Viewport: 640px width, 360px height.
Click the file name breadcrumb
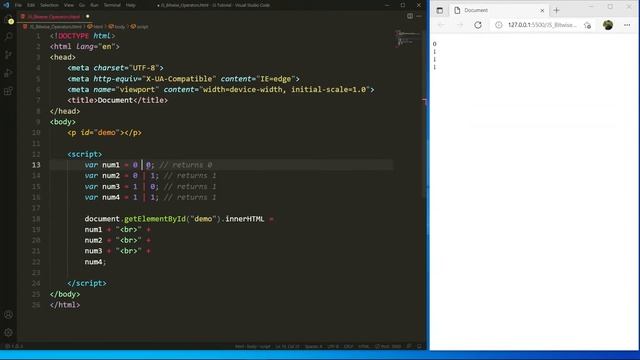[55, 27]
